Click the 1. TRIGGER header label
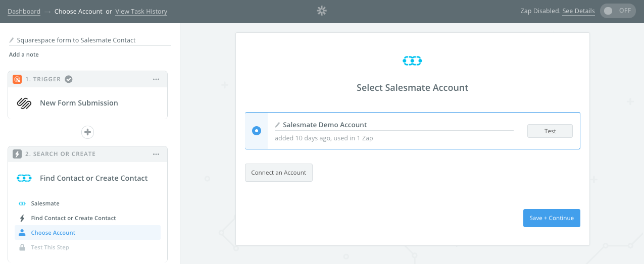Screen dimensions: 644x264 [43, 79]
